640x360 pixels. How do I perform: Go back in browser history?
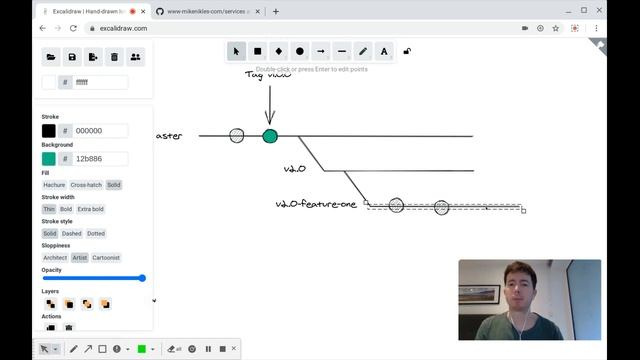click(42, 28)
